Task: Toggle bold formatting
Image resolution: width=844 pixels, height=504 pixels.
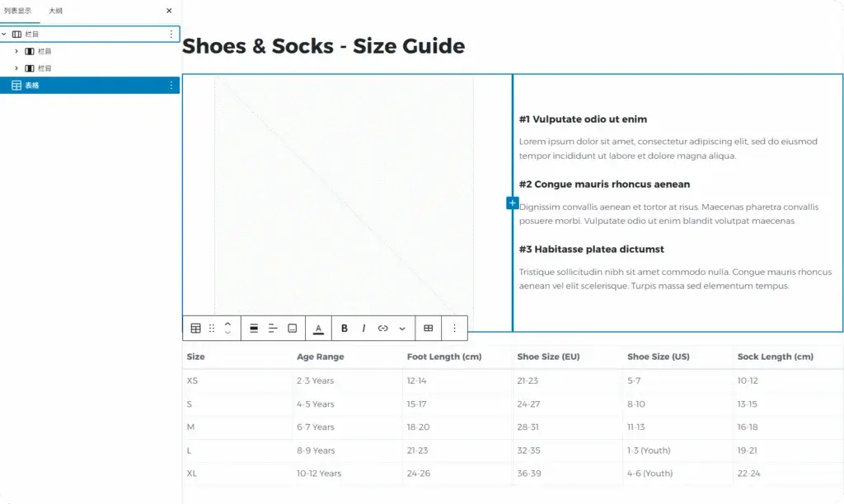Action: click(x=345, y=328)
